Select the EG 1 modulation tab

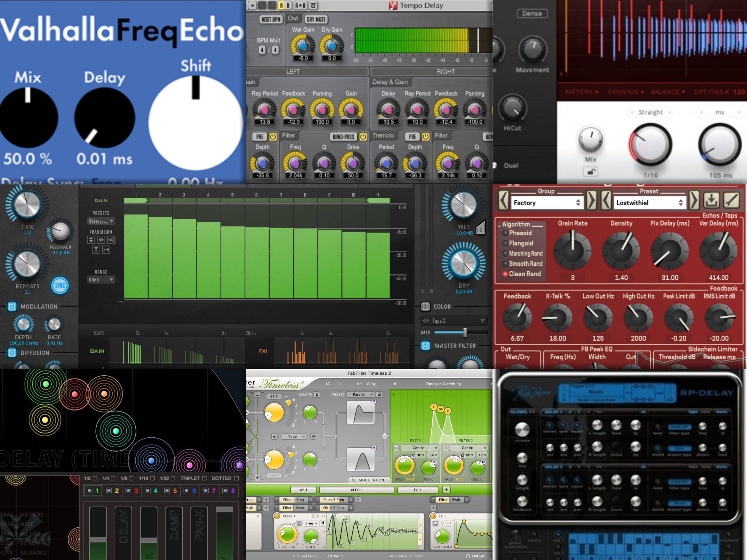pos(417,490)
